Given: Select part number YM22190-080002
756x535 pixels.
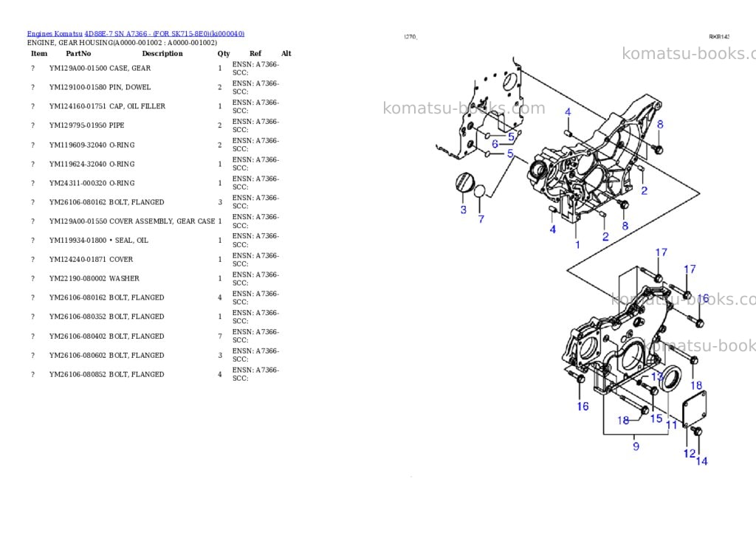Looking at the screenshot, I should click(78, 279).
